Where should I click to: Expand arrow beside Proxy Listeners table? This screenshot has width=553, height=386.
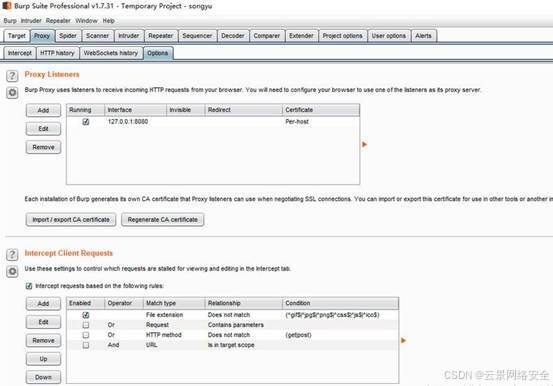coord(365,144)
